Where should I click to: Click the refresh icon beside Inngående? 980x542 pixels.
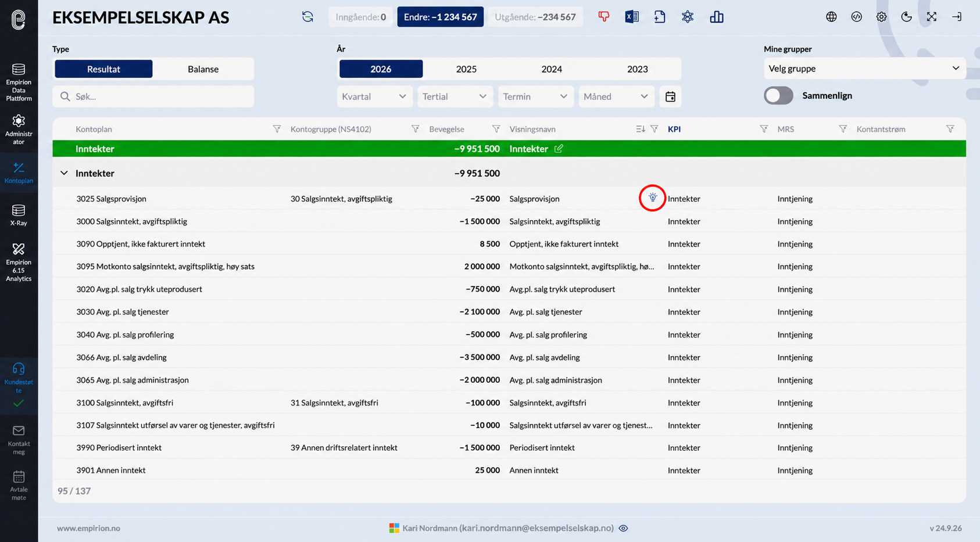(307, 17)
